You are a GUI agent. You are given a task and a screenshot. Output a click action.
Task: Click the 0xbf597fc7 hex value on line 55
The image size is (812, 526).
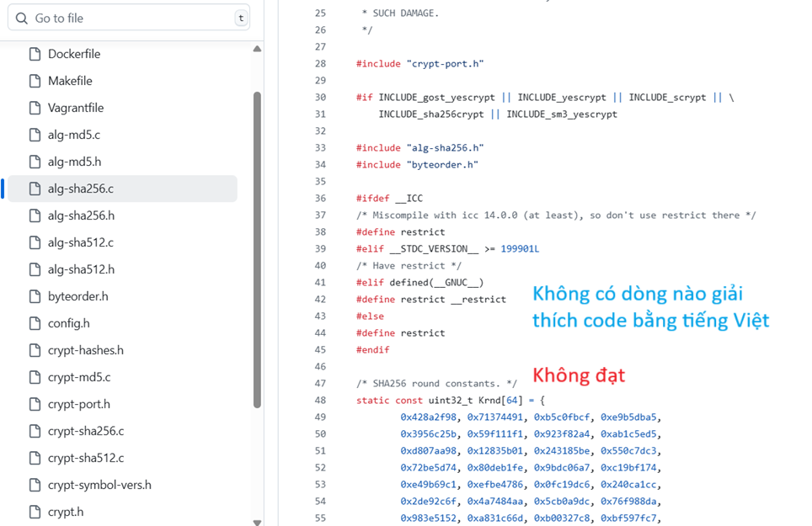coord(628,518)
